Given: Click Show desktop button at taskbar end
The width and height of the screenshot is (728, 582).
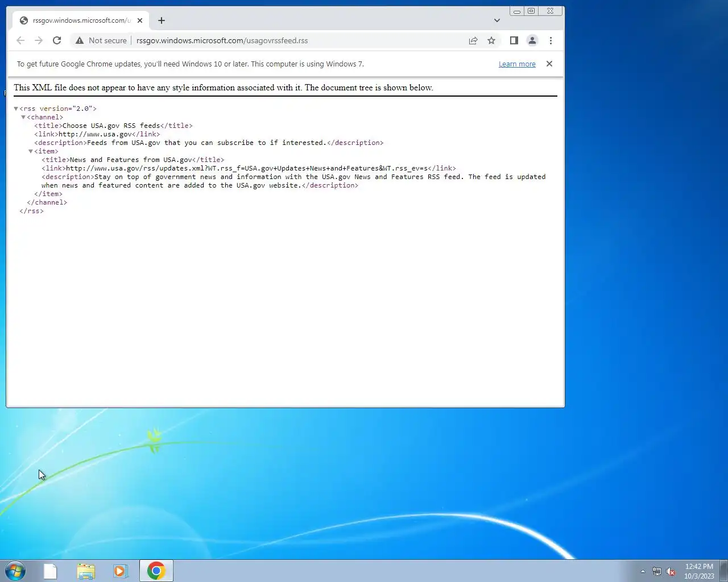Looking at the screenshot, I should [724, 571].
